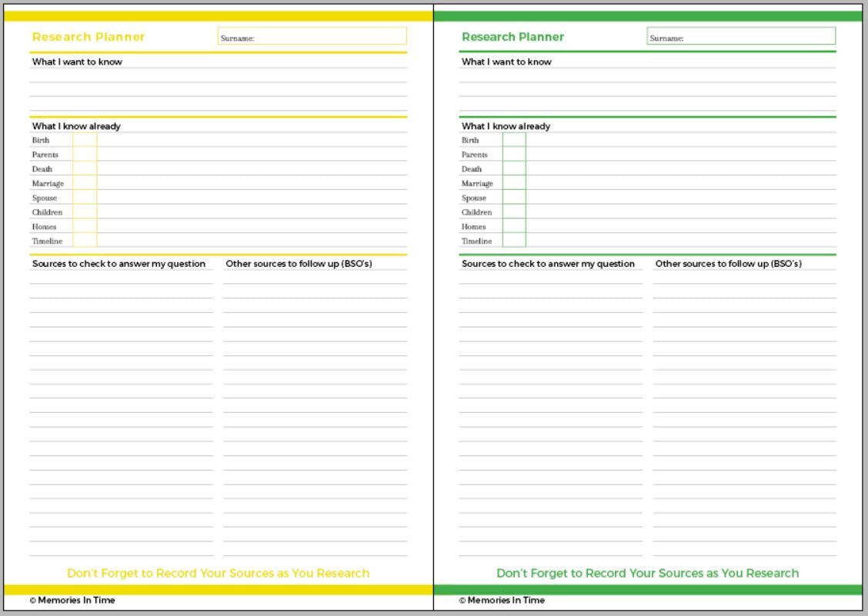The height and width of the screenshot is (616, 868).
Task: Click the "Birth" label on the yellow page
Action: tap(41, 140)
